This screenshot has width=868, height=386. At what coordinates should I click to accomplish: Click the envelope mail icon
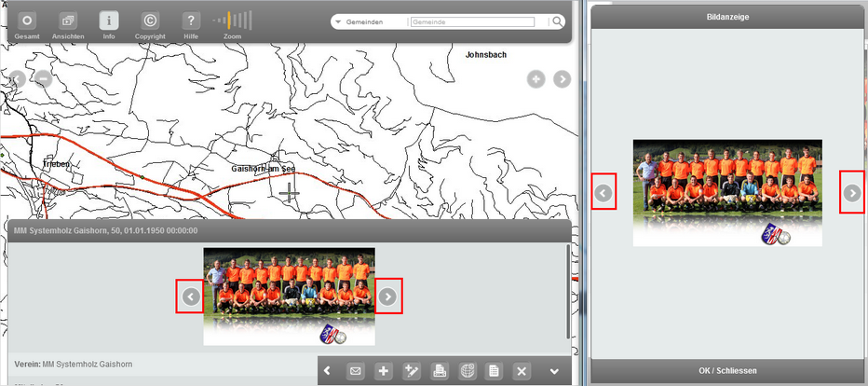356,371
